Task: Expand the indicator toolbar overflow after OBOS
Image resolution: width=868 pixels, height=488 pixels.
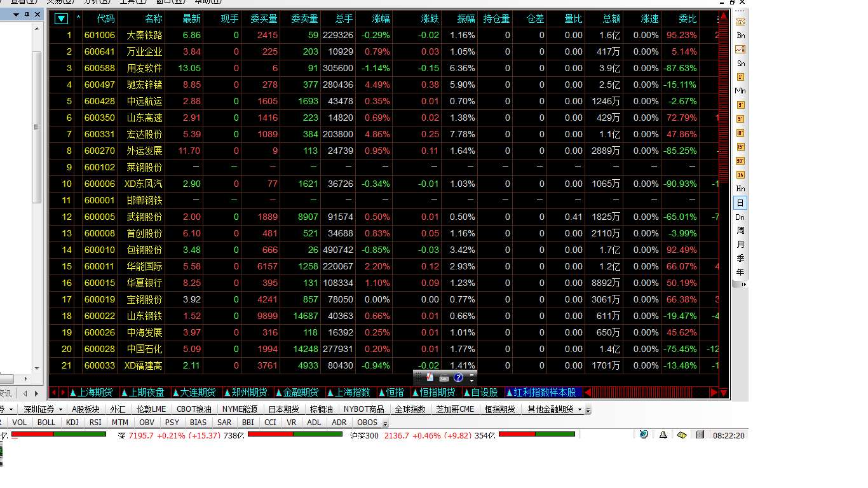Action: [x=385, y=423]
